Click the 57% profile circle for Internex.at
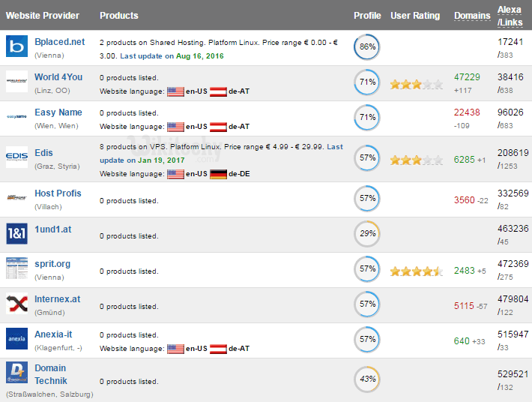Viewport: 532px width, 402px height. 367,304
